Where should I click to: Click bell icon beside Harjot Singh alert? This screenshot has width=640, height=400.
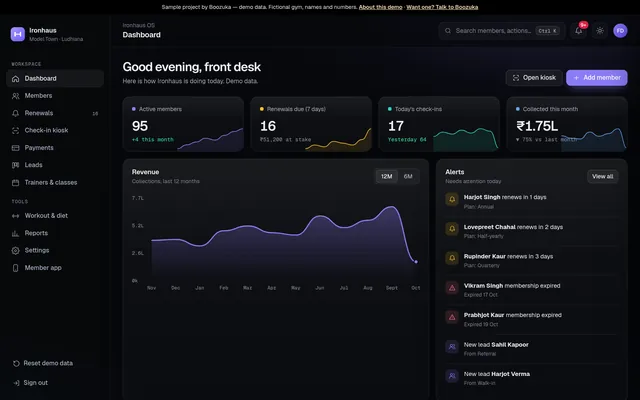pyautogui.click(x=452, y=199)
